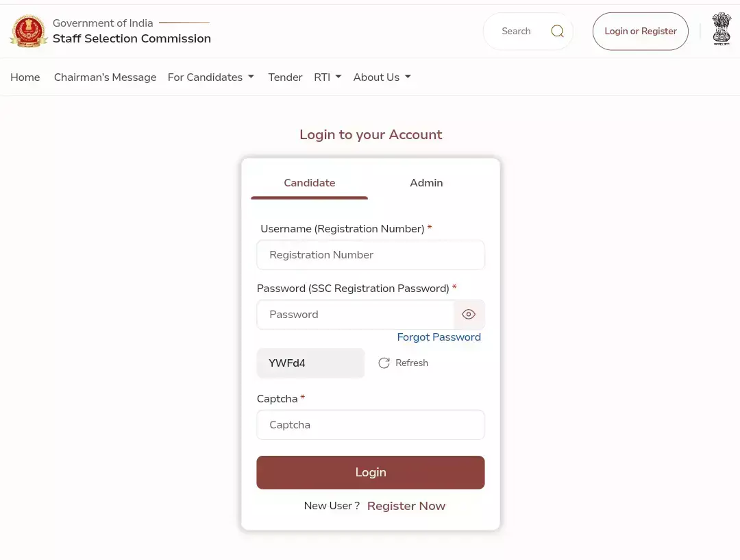740x560 pixels.
Task: Focus the Registration Number input field
Action: (x=371, y=255)
